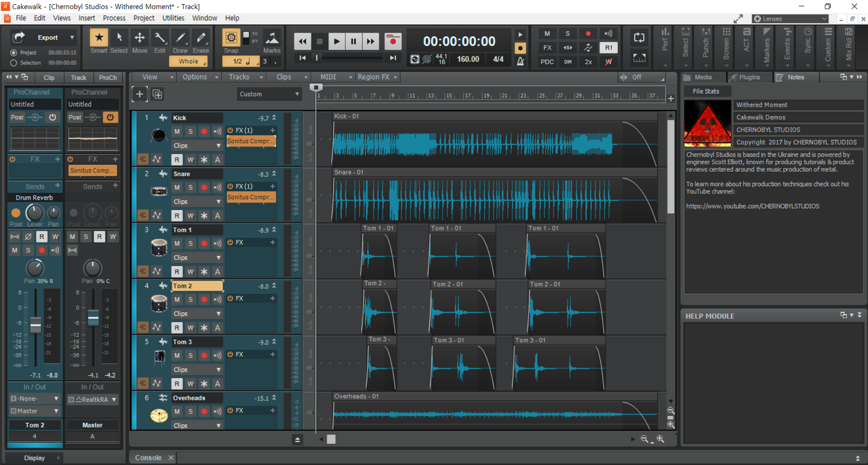The width and height of the screenshot is (868, 465).
Task: Switch to the PlugIns browser tab
Action: [749, 77]
